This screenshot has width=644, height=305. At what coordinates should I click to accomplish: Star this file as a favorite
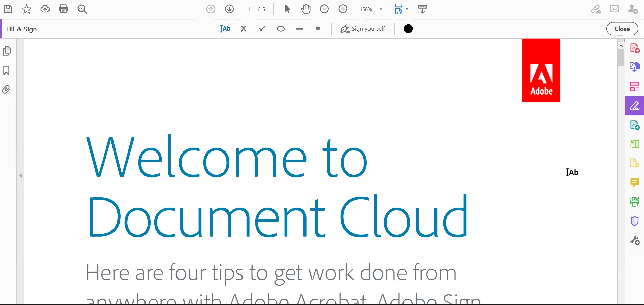pyautogui.click(x=26, y=9)
